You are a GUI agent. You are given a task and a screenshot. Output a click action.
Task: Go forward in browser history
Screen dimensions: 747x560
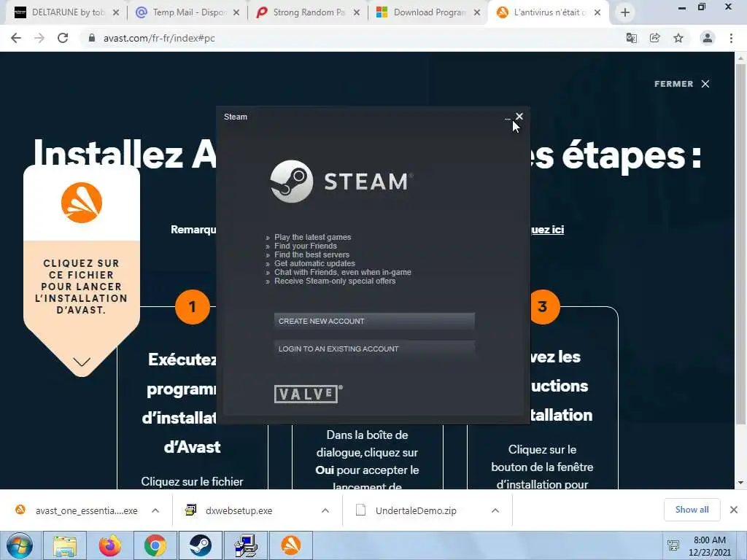pos(39,38)
